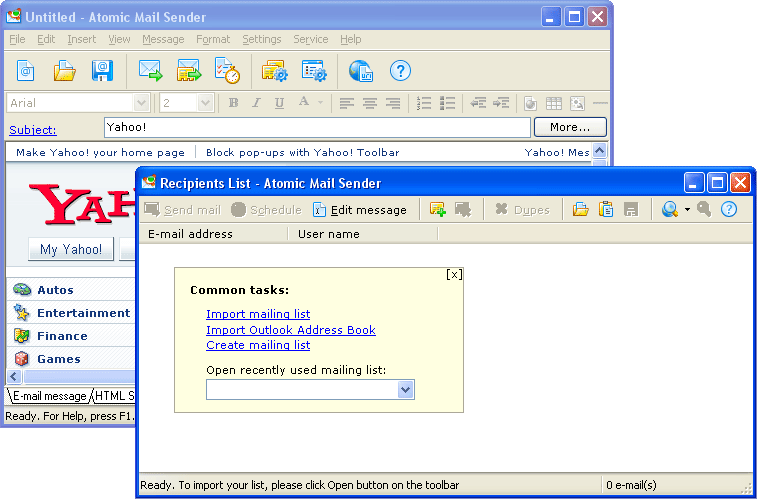757x499 pixels.
Task: Click the paste clipboard icon in Recipients List
Action: pyautogui.click(x=606, y=209)
